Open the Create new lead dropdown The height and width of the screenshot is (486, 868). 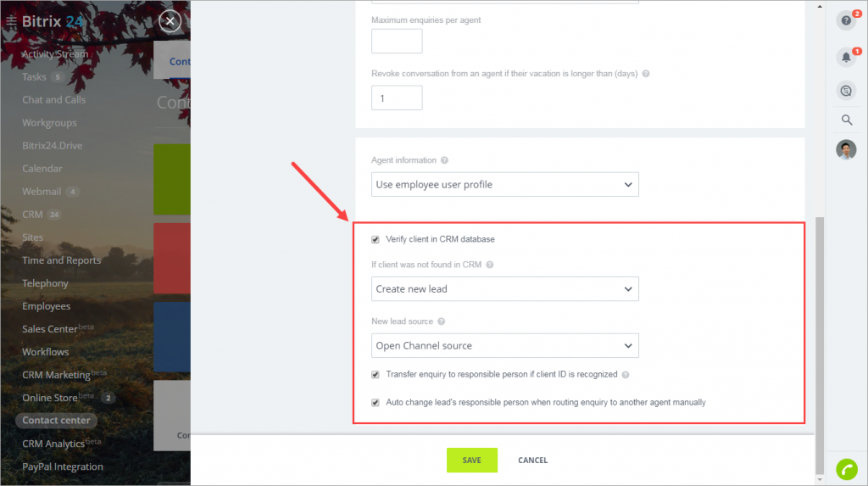click(x=505, y=288)
